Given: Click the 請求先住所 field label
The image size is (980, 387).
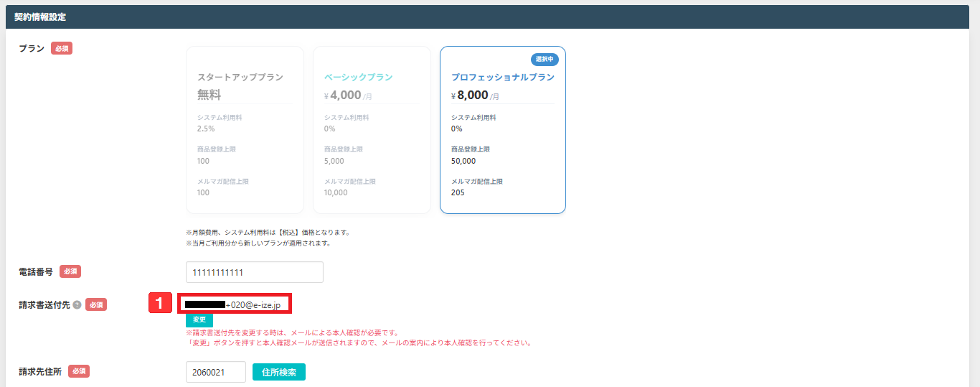Looking at the screenshot, I should [41, 371].
